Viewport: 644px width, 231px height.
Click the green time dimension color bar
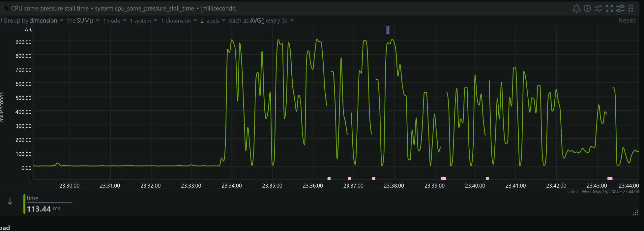[24, 204]
